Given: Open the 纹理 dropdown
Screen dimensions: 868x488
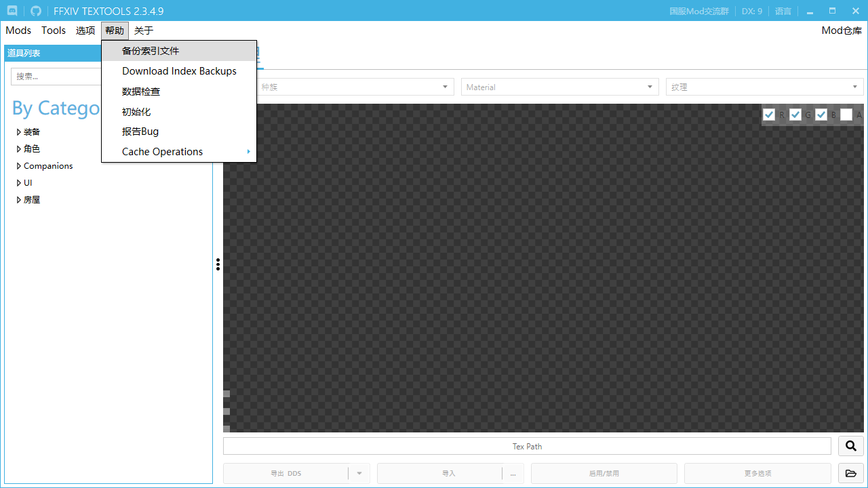Looking at the screenshot, I should pos(765,87).
